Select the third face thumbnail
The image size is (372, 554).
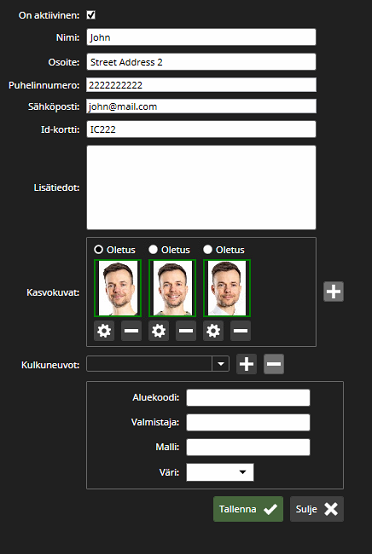coord(227,288)
